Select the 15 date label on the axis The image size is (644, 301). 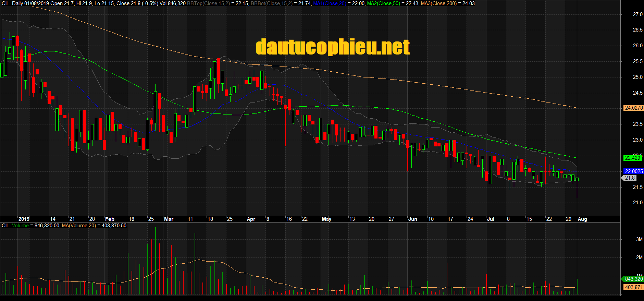[x=529, y=219]
